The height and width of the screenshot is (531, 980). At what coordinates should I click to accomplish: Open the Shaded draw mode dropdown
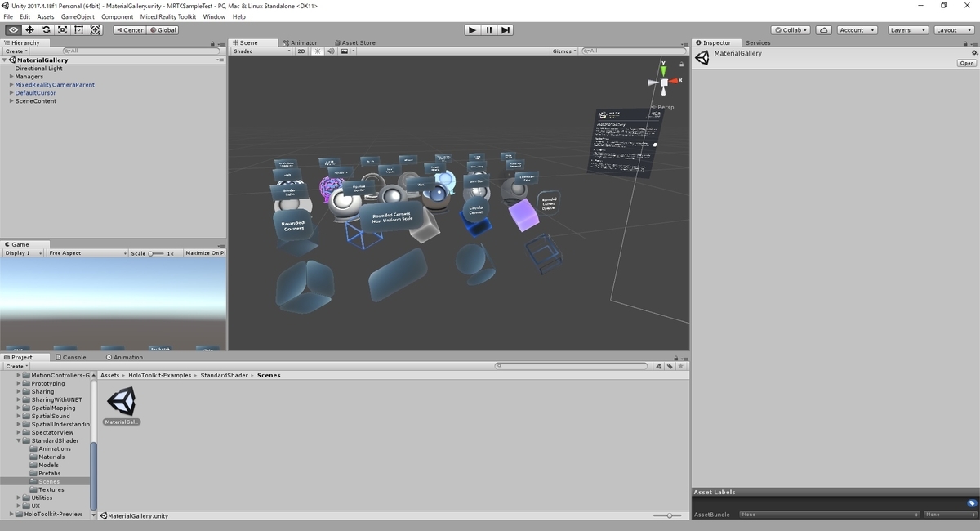point(261,51)
